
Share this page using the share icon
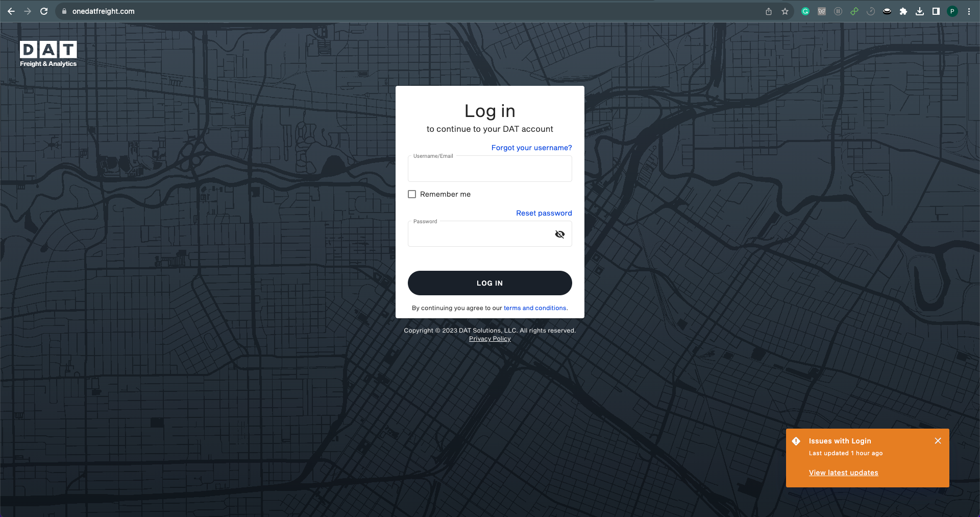click(769, 11)
